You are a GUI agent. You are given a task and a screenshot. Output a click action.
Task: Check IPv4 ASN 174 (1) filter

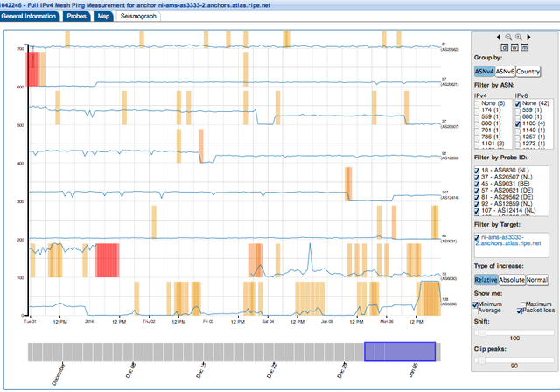tap(477, 110)
